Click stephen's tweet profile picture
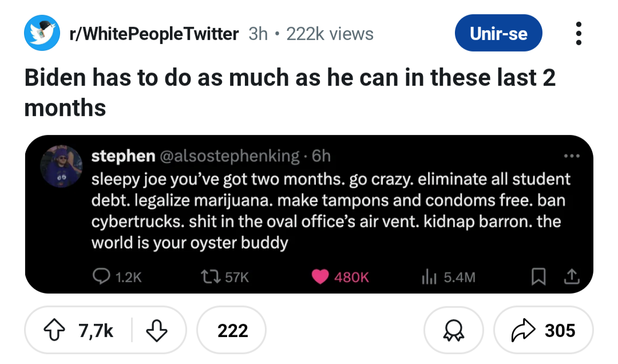 (x=61, y=167)
